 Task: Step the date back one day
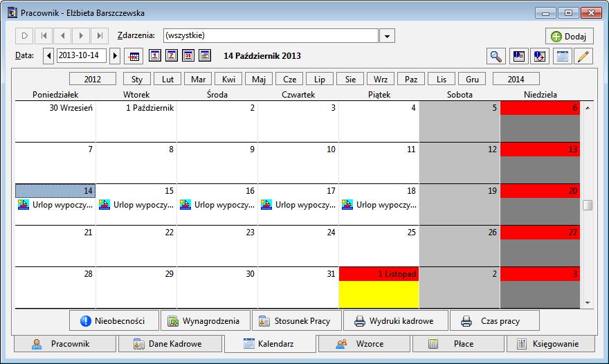48,56
